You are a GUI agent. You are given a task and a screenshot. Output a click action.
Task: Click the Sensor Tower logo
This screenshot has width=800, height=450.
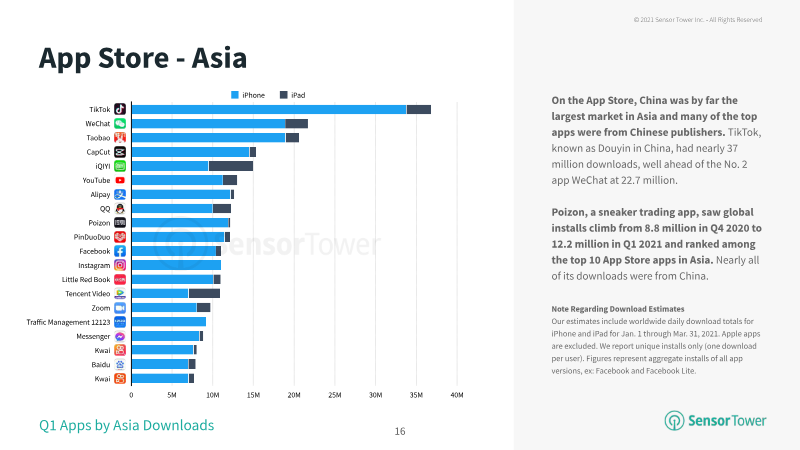tap(715, 420)
